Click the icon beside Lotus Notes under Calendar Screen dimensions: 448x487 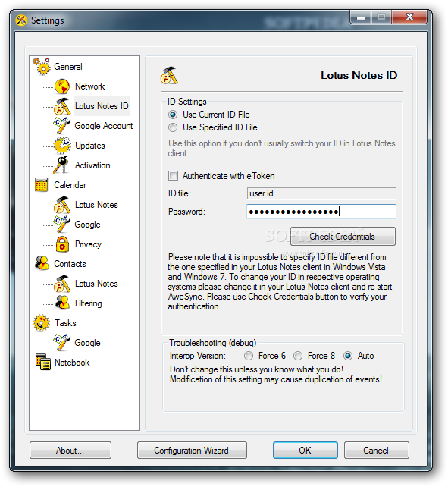(x=62, y=205)
